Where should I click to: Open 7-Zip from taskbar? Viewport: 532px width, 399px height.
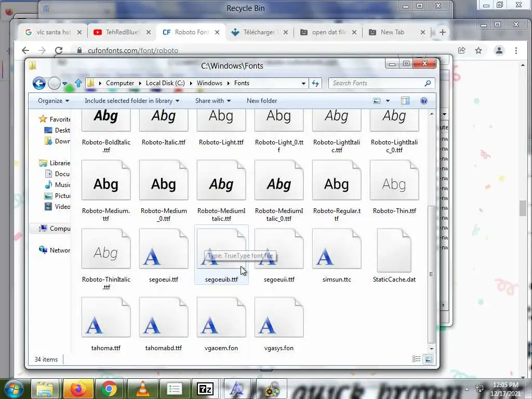click(x=205, y=389)
